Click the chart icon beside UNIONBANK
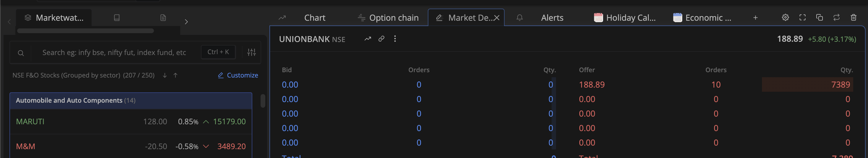This screenshot has width=868, height=158. pyautogui.click(x=368, y=39)
